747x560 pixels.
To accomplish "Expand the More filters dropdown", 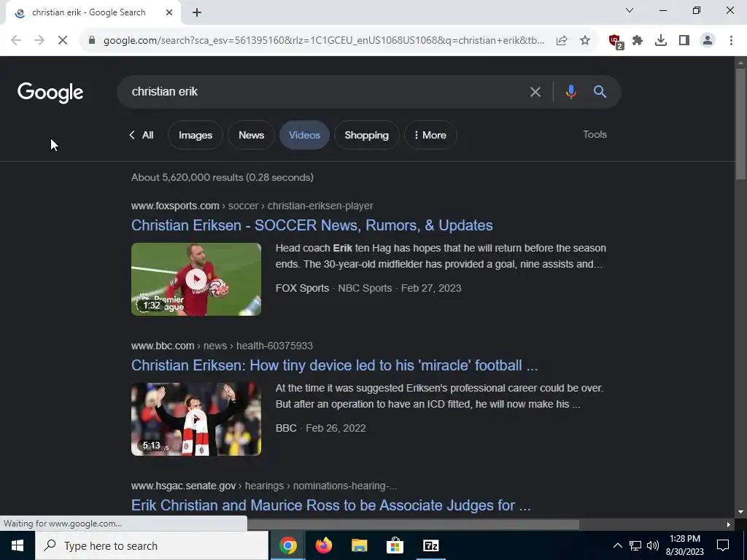I will pos(430,135).
